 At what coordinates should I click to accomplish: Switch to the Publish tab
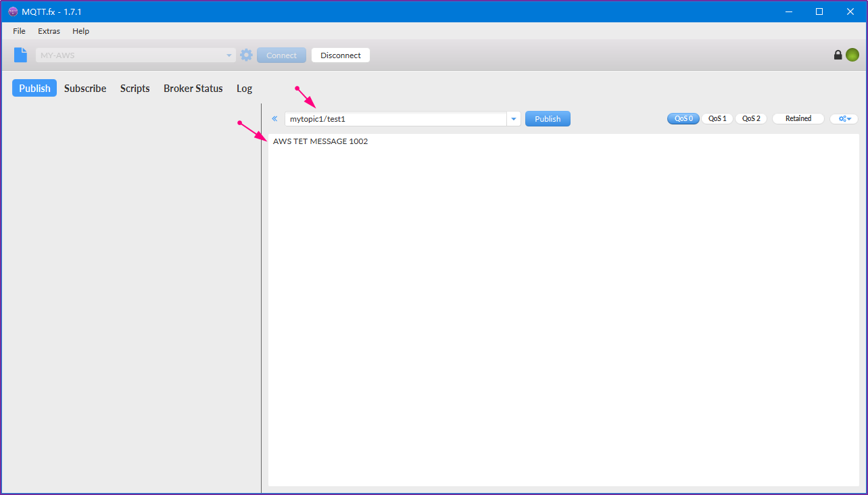pyautogui.click(x=34, y=89)
